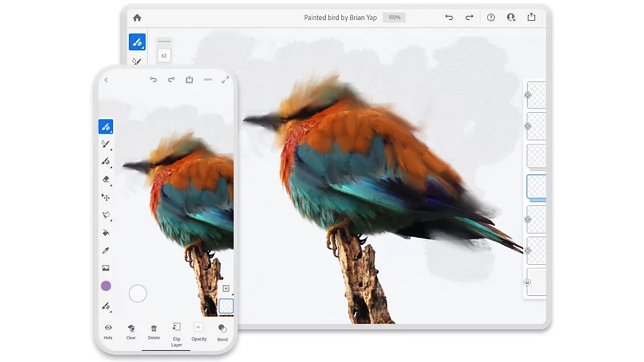
Task: Select the Eraser tool below the brush on tablet
Action: pyautogui.click(x=137, y=61)
